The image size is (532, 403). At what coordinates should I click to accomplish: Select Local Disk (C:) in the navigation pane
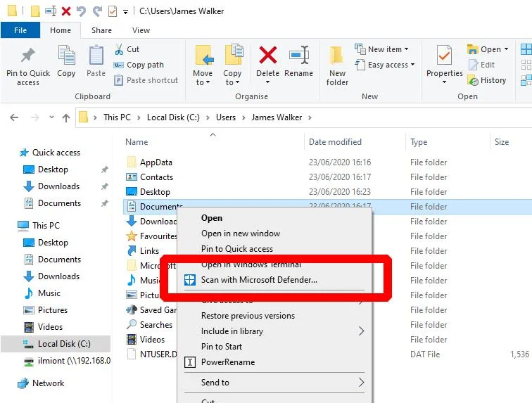pyautogui.click(x=56, y=344)
